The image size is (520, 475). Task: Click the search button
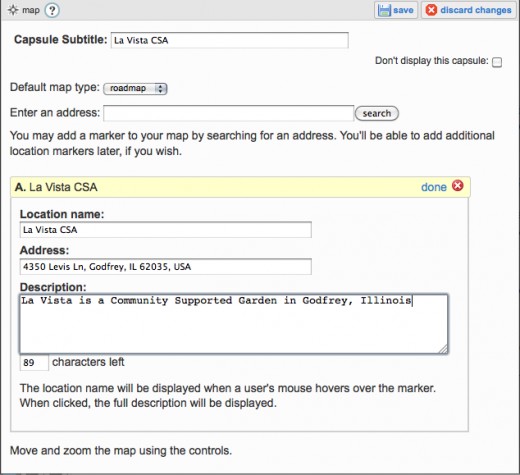click(377, 113)
